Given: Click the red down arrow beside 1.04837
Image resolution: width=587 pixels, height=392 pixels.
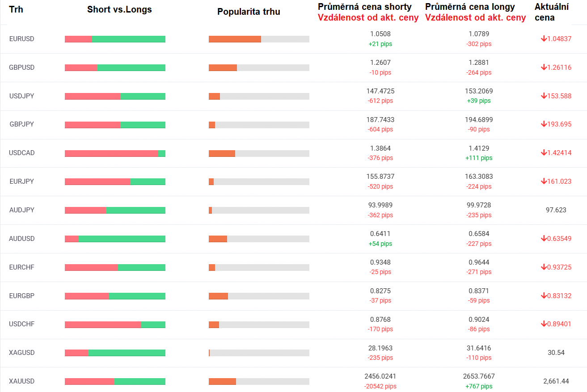Looking at the screenshot, I should (544, 39).
